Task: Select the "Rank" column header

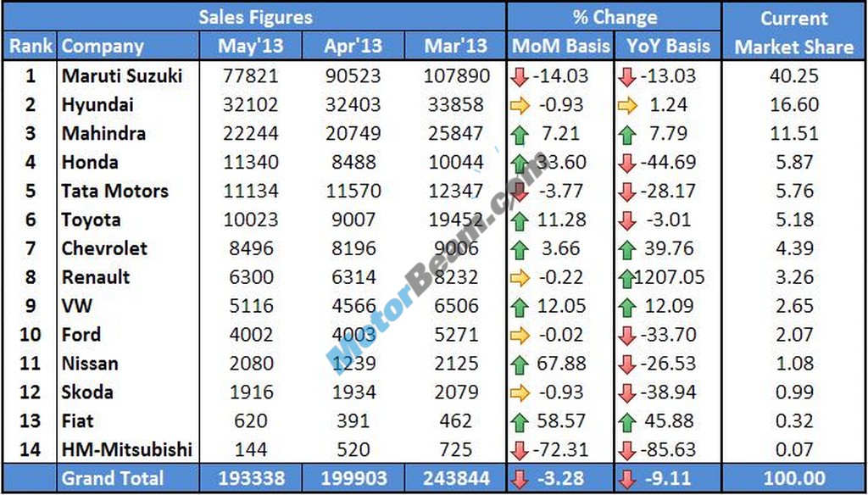Action: coord(31,46)
